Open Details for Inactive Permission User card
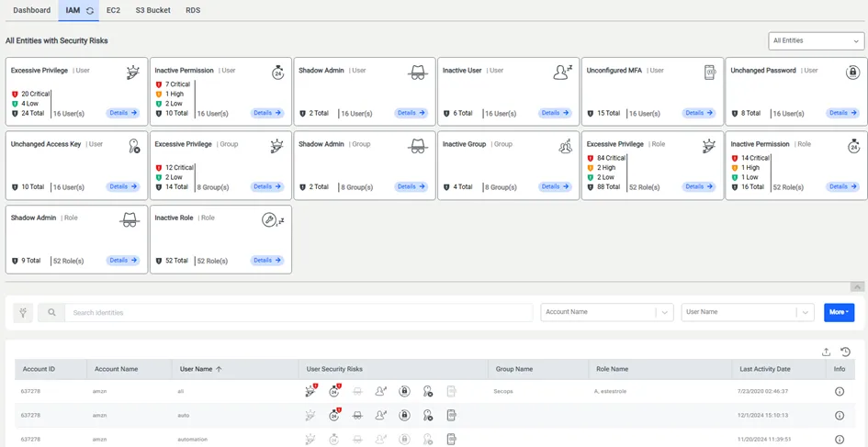The width and height of the screenshot is (868, 447). pos(267,113)
